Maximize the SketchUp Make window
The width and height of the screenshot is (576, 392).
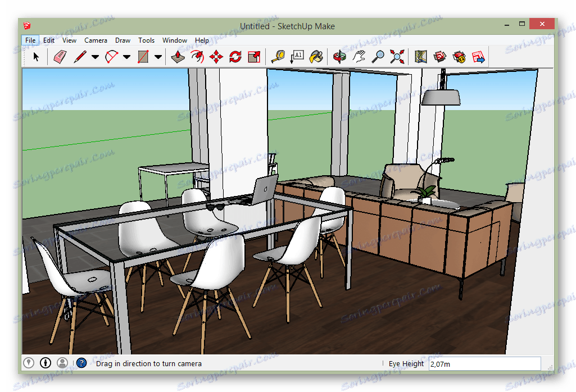(521, 24)
